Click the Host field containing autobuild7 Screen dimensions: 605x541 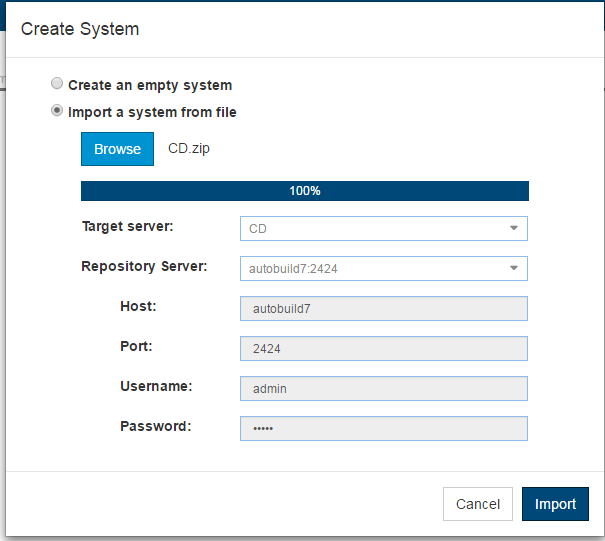click(x=384, y=308)
